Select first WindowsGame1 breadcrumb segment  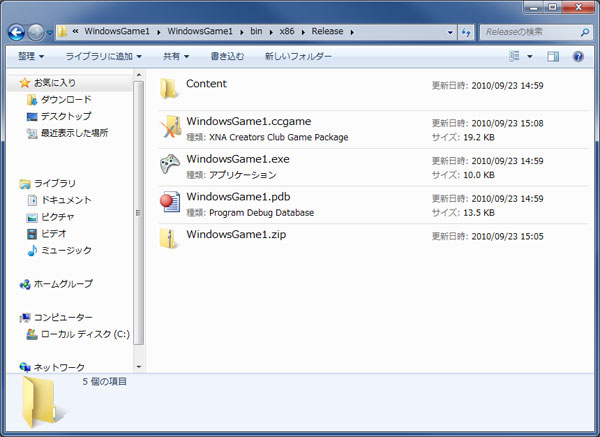[x=117, y=31]
